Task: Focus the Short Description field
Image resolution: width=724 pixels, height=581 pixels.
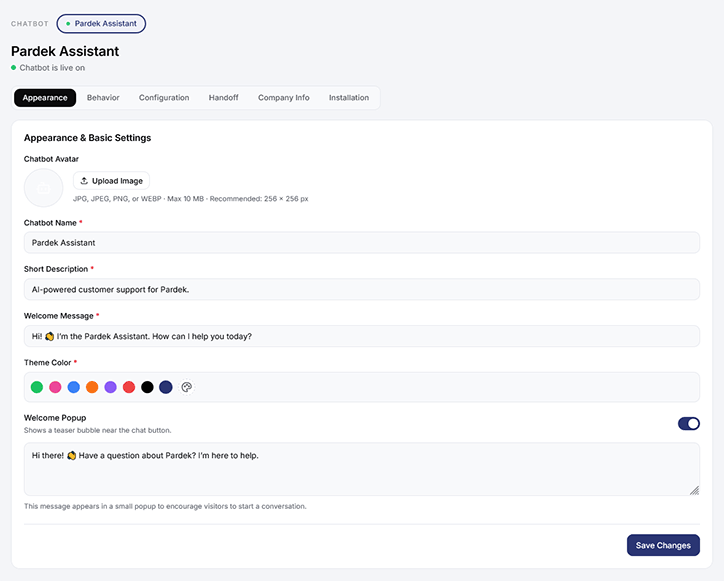Action: 362,290
